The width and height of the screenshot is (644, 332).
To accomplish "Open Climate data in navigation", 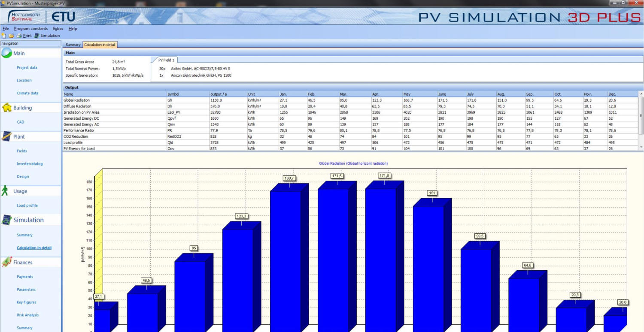I will [x=27, y=93].
